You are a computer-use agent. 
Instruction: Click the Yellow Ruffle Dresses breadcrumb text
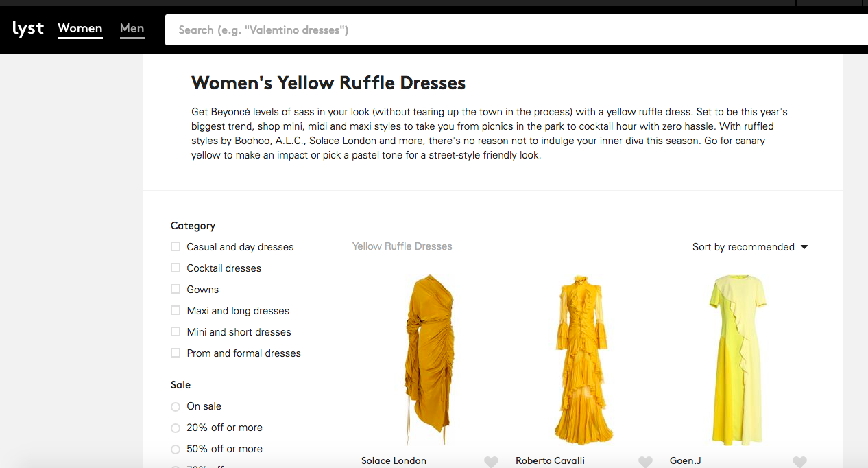402,246
